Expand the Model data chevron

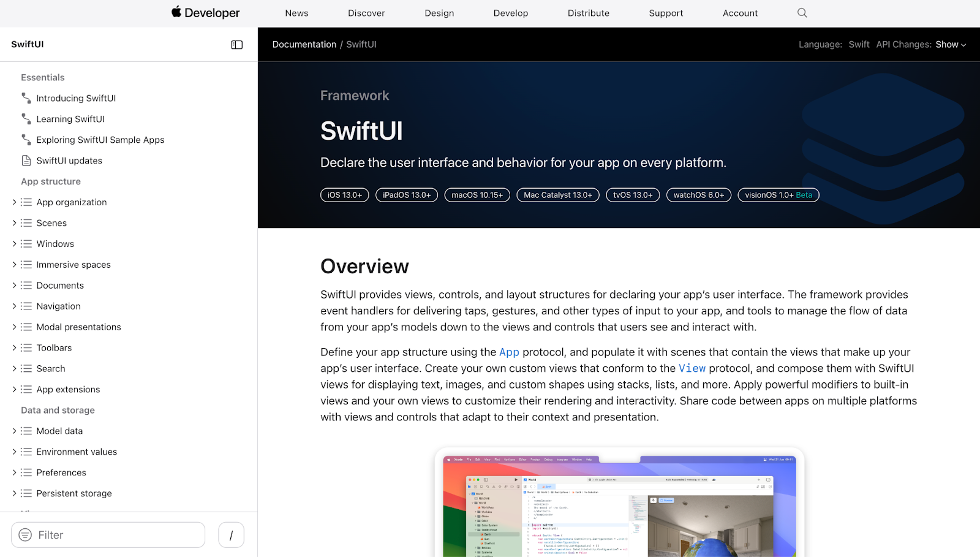tap(14, 431)
